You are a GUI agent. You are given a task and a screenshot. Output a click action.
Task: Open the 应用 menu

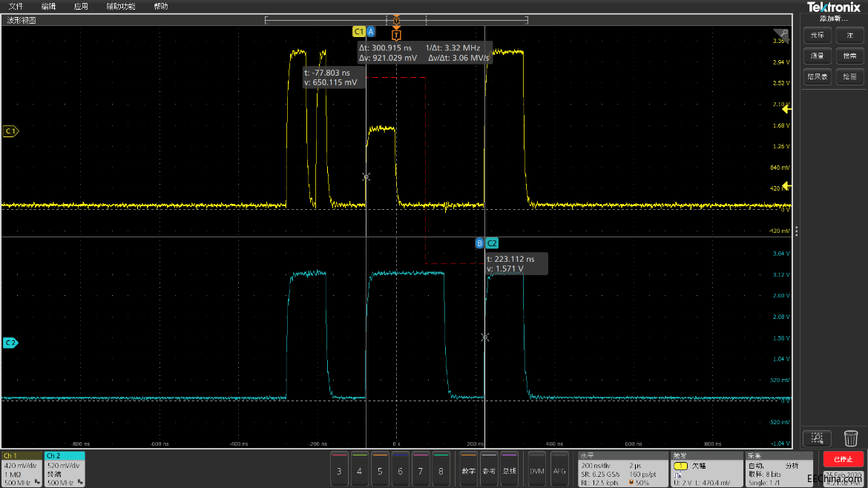coord(82,7)
